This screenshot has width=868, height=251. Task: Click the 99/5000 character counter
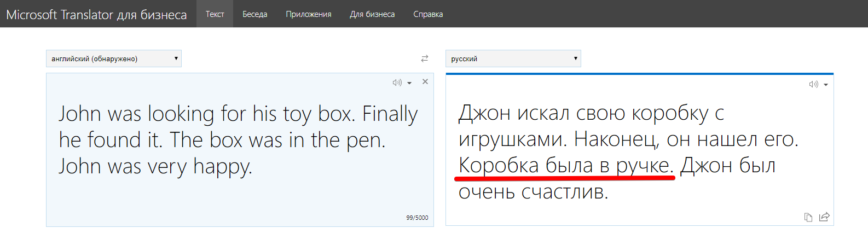417,218
